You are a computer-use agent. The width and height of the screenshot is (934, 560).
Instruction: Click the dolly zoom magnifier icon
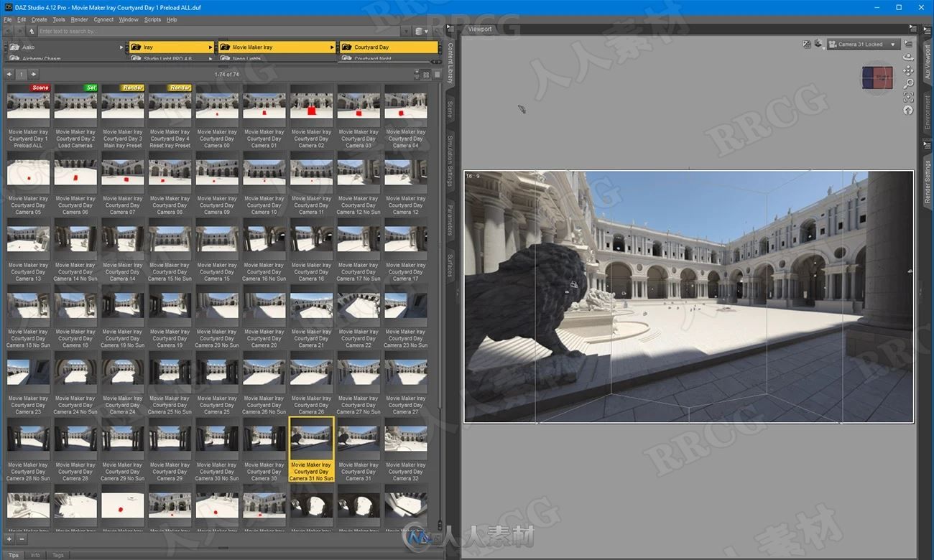pyautogui.click(x=908, y=83)
